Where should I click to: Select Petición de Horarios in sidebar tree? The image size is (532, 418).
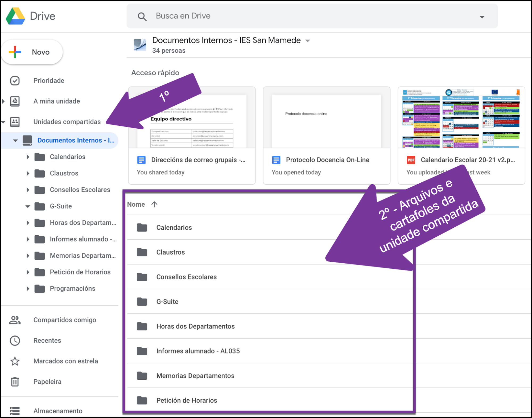(80, 272)
